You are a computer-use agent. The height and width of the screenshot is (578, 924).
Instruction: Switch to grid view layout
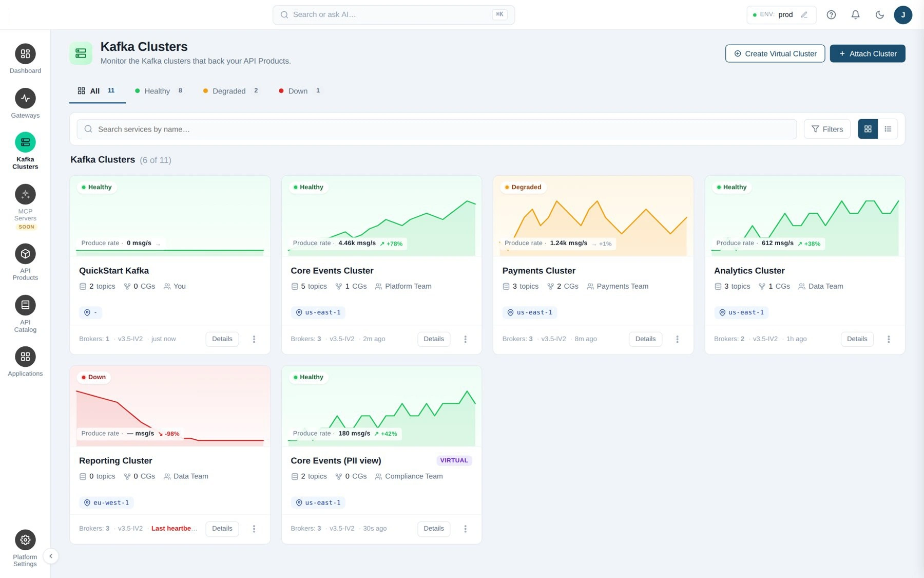pos(868,129)
